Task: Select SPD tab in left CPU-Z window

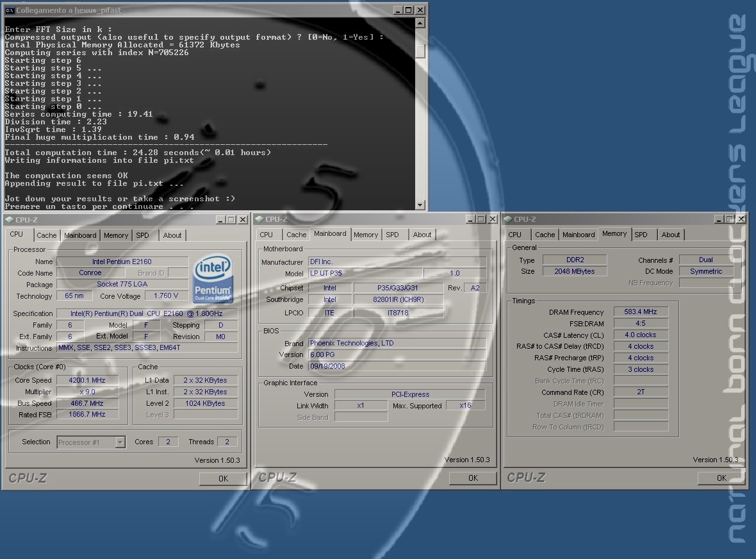Action: tap(142, 235)
